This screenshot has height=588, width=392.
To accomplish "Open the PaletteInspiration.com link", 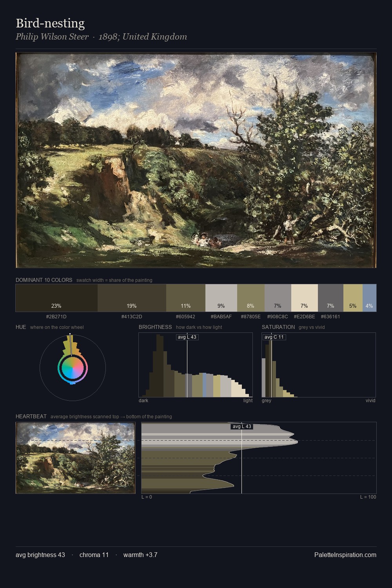I will (x=345, y=555).
